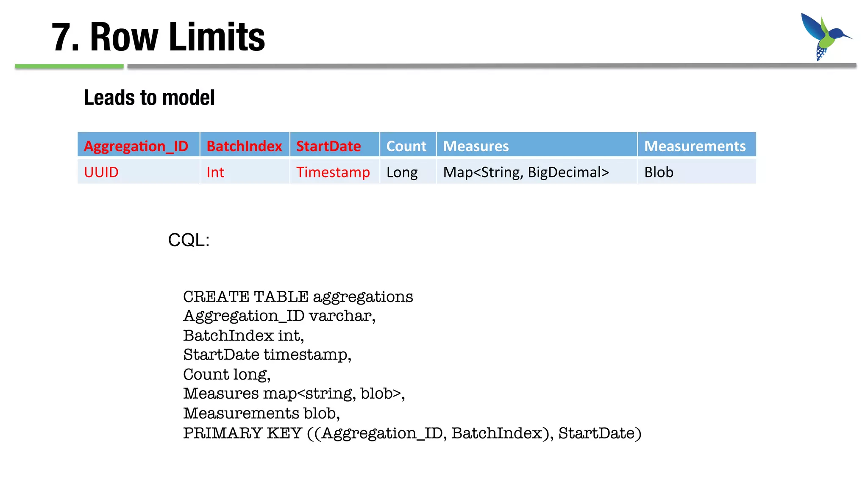Click the 'Long' table cell
868x488 pixels.
408,171
